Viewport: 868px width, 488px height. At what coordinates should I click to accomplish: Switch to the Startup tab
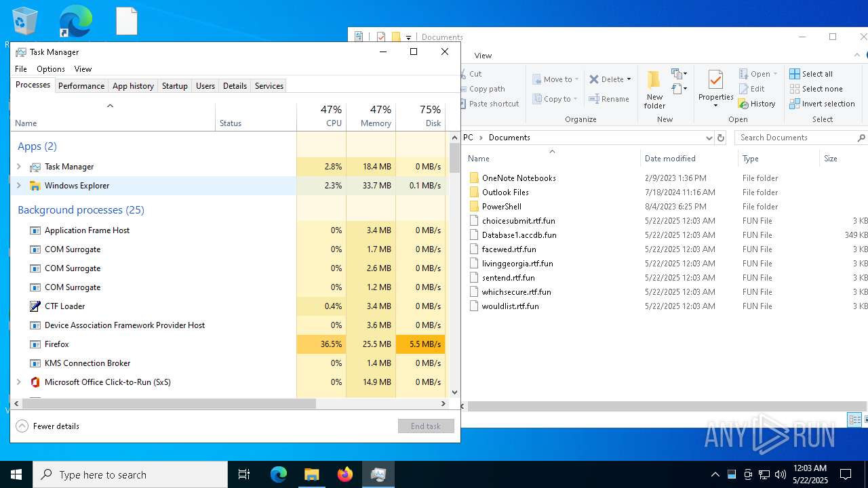[x=174, y=86]
